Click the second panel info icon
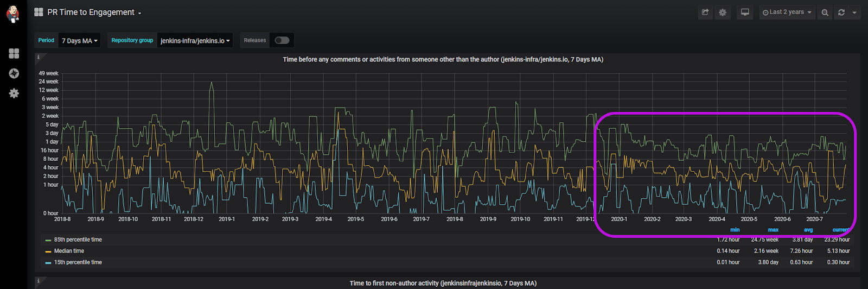The image size is (868, 289). [38, 281]
